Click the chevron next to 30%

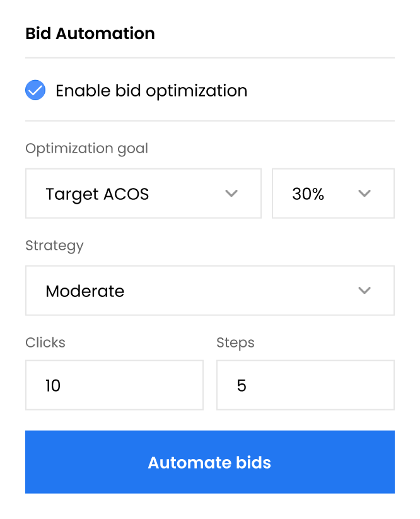(x=365, y=194)
